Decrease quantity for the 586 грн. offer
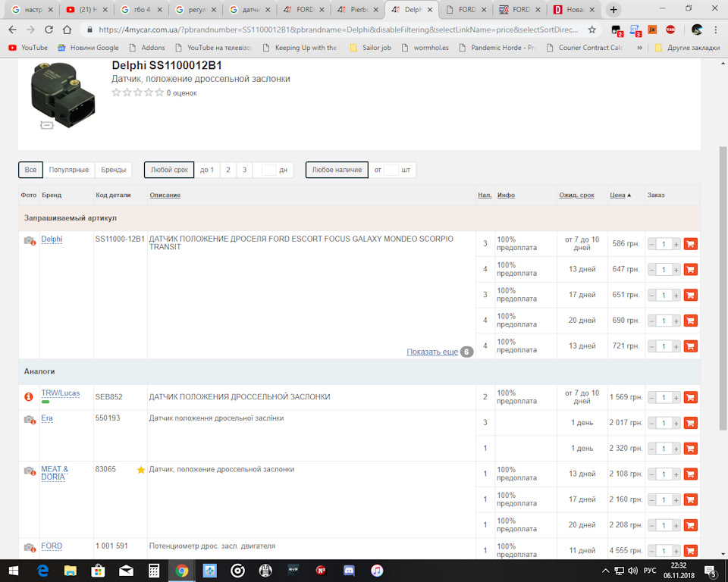728x582 pixels. point(652,244)
